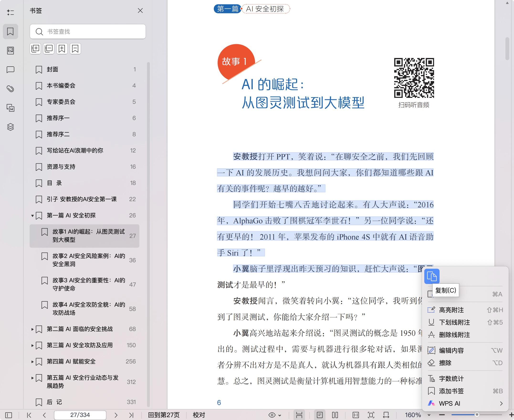Select 编辑内容 in context menu
The height and width of the screenshot is (420, 514).
click(465, 350)
